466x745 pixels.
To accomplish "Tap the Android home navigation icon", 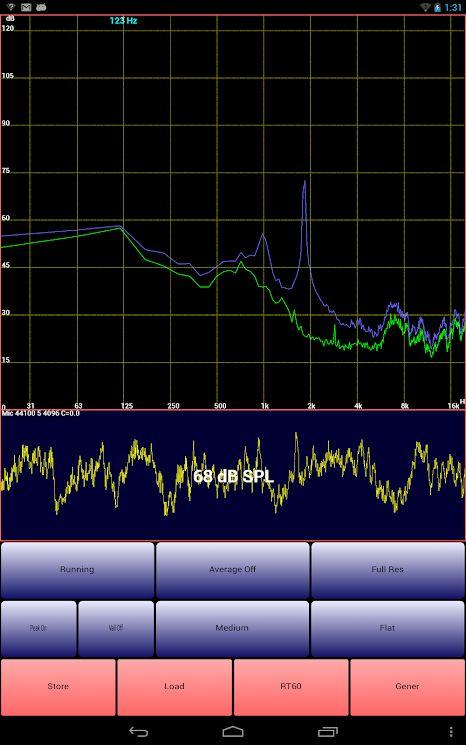I will (233, 732).
